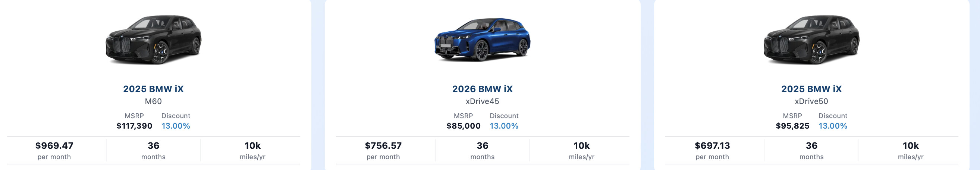This screenshot has height=170, width=980.
Task: Select the $969.47 per month payment
Action: 54,146
